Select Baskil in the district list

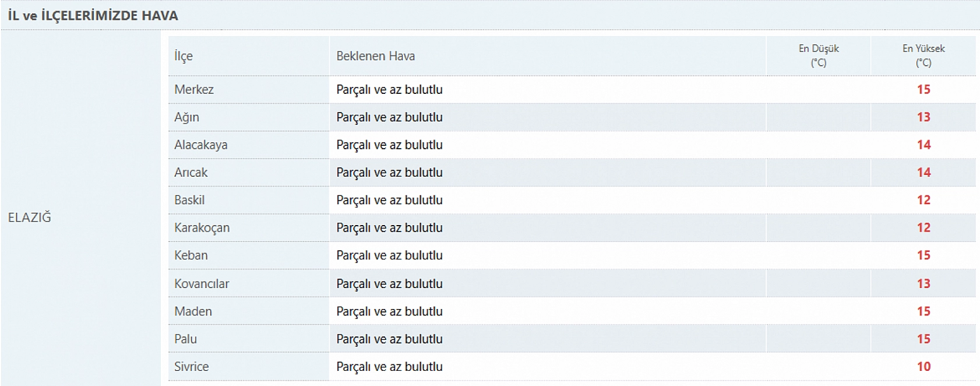tap(189, 200)
